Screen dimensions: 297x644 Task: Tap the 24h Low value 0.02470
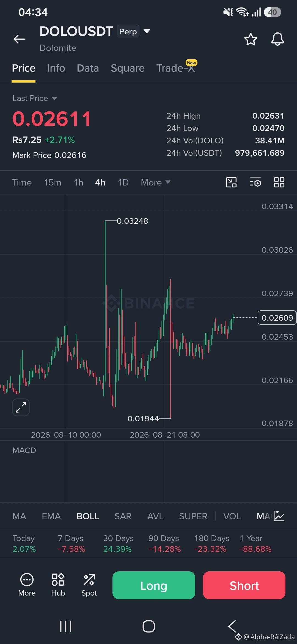tap(268, 128)
